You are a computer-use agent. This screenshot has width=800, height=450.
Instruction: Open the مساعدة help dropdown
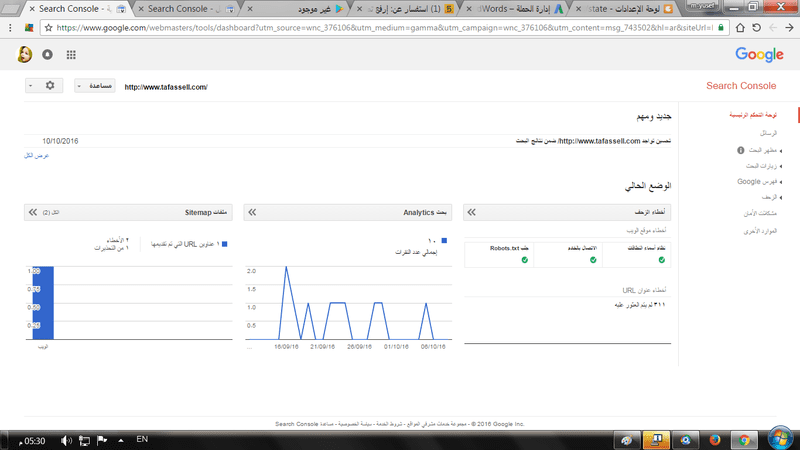[x=95, y=86]
